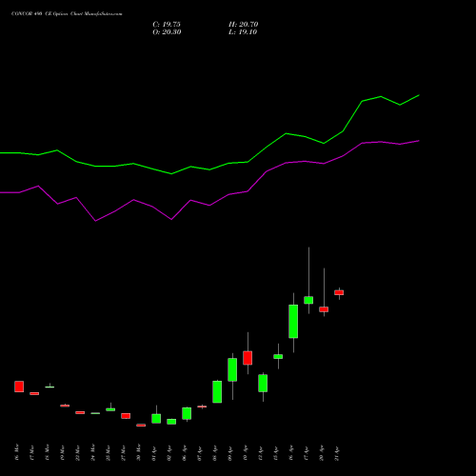
Task: Click the green line's final peak point
Action: point(419,95)
